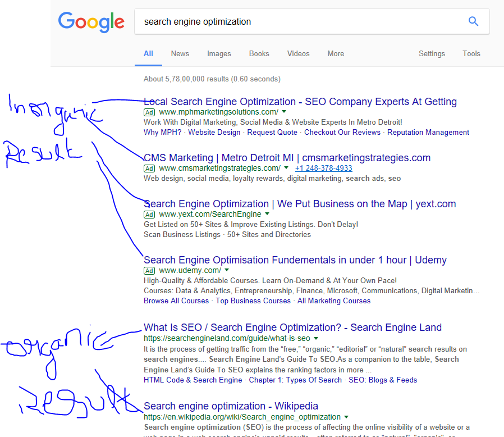Click the Ad badge next to mphmarketingsolutions.com
Screen dimensions: 504x437
point(149,112)
